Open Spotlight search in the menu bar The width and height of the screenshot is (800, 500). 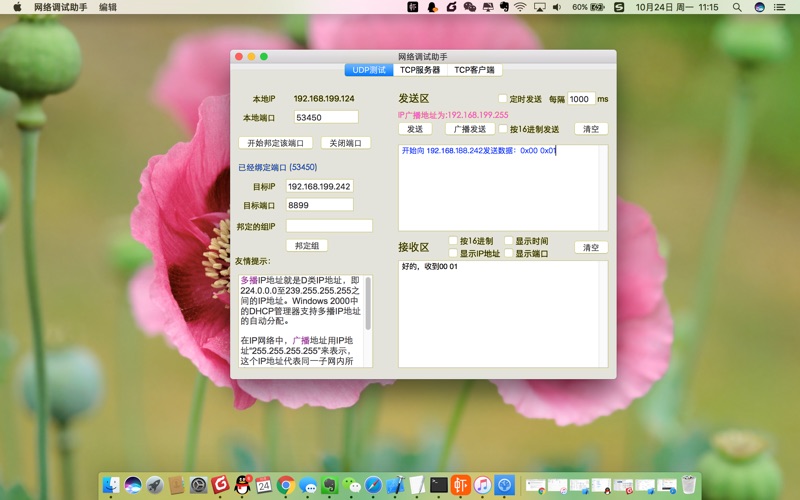click(735, 7)
